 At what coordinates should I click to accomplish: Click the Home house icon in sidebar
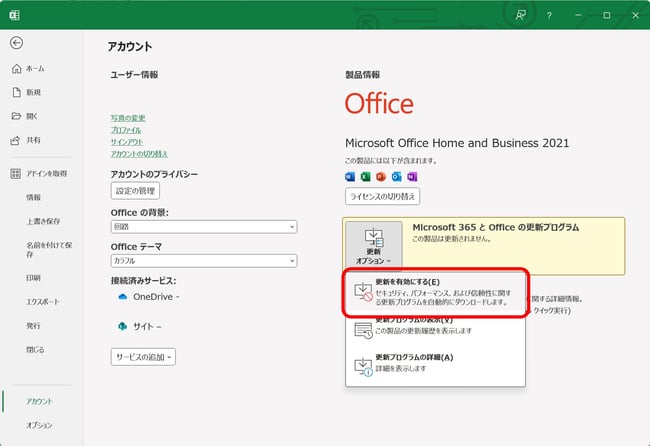17,68
